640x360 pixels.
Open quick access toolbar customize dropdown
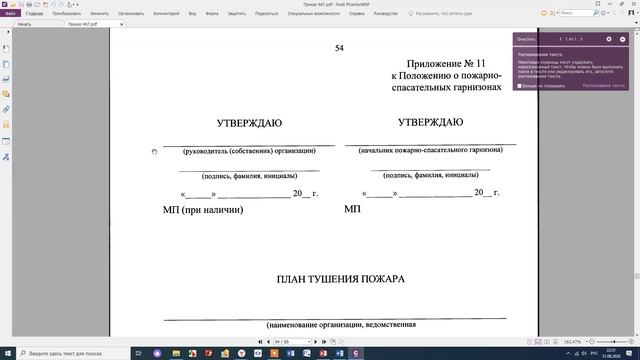click(x=78, y=4)
